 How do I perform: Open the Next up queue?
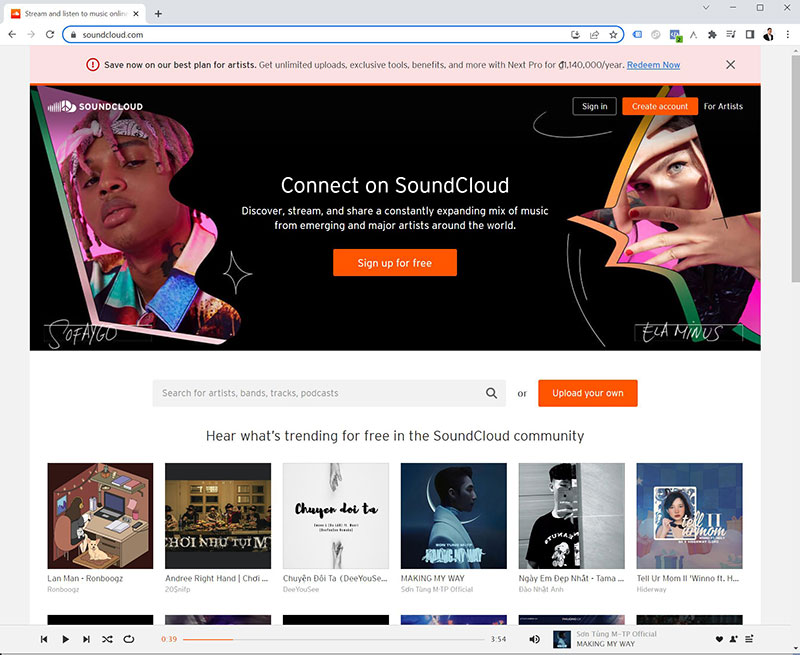[x=748, y=639]
